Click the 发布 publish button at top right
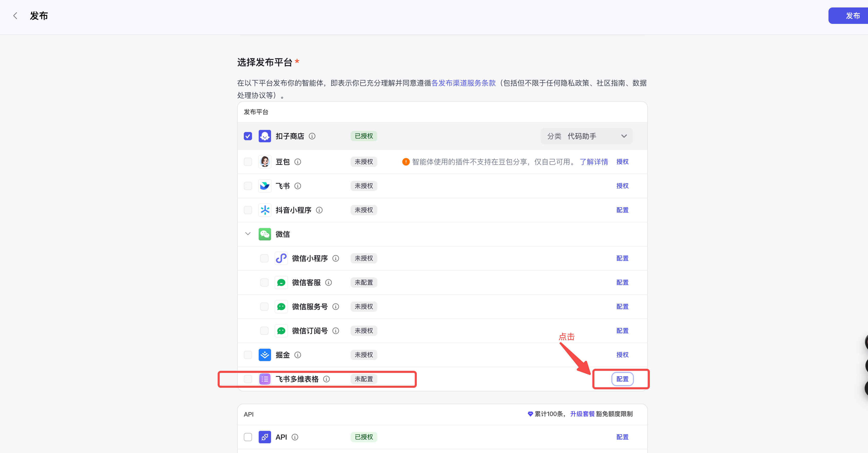868x453 pixels. (848, 15)
